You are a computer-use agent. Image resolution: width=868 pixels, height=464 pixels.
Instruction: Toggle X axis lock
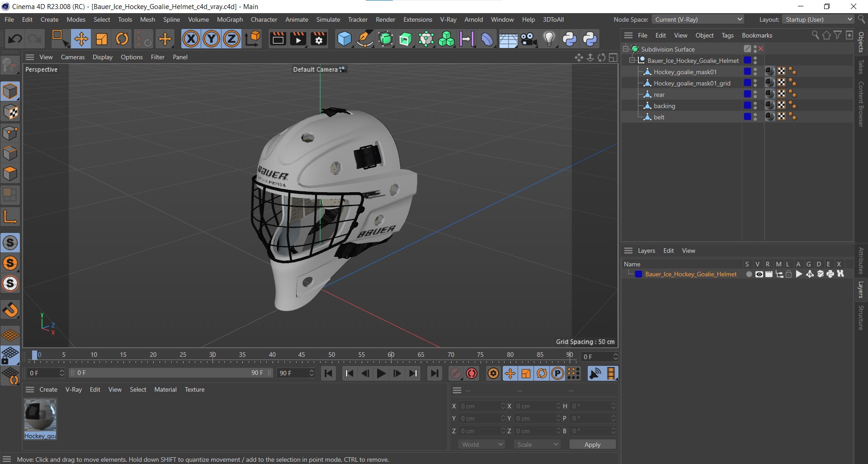click(x=191, y=39)
